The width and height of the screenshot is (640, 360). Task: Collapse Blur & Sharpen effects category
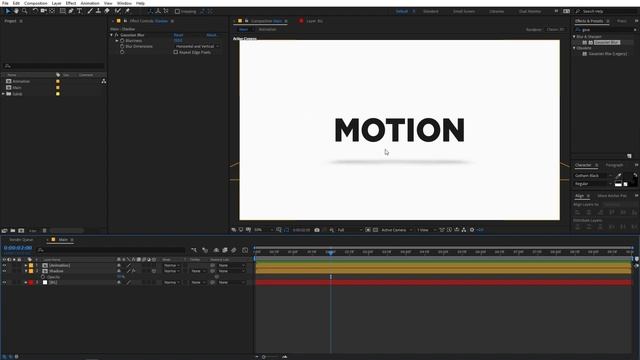(x=574, y=37)
